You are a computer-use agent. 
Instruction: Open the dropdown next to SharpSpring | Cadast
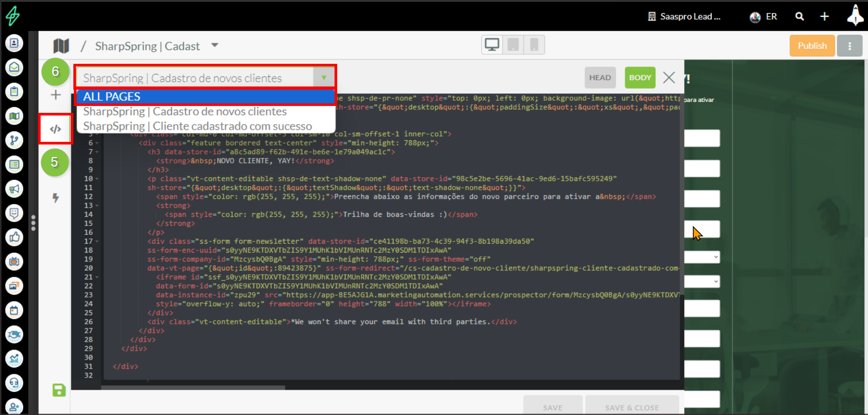215,45
